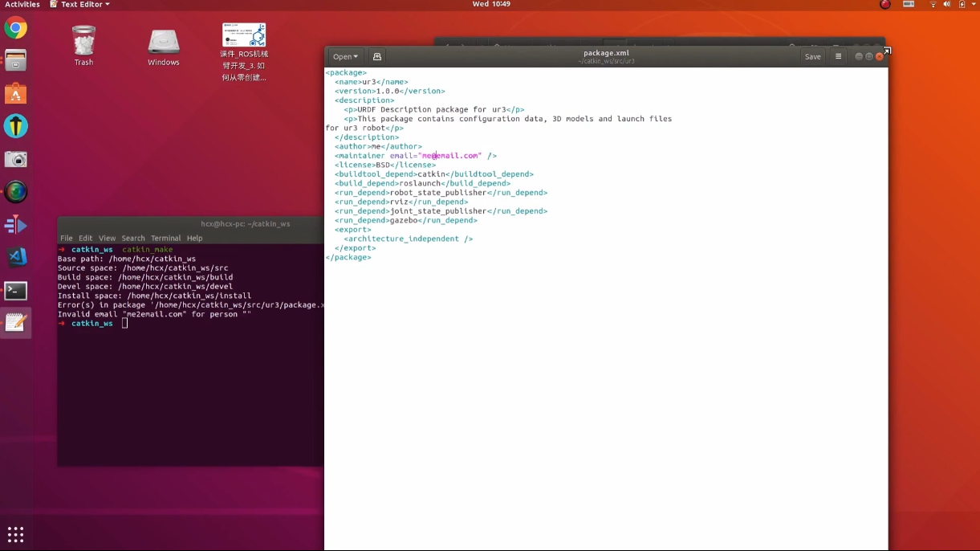This screenshot has height=551, width=980.
Task: Click the name ur3 line
Action: pyautogui.click(x=372, y=82)
